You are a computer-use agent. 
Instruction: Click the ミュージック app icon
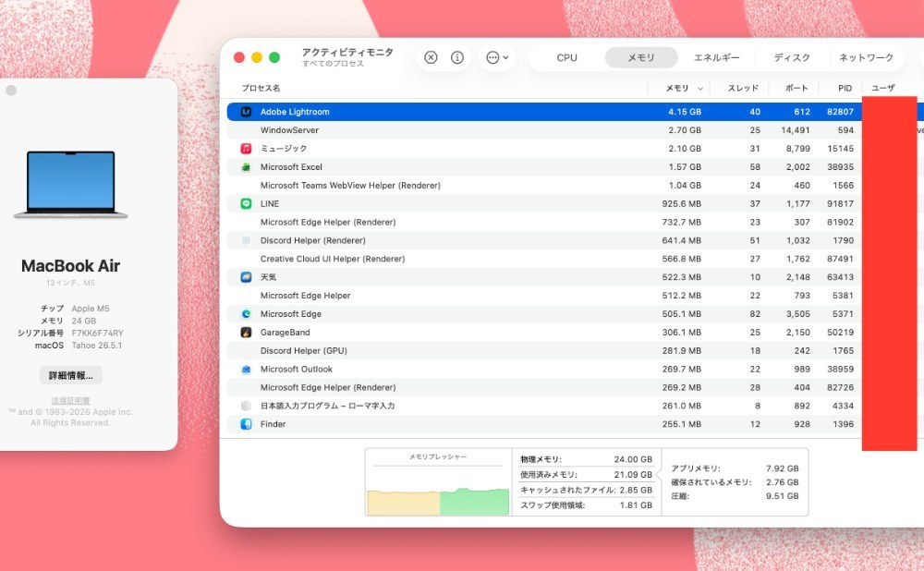247,148
